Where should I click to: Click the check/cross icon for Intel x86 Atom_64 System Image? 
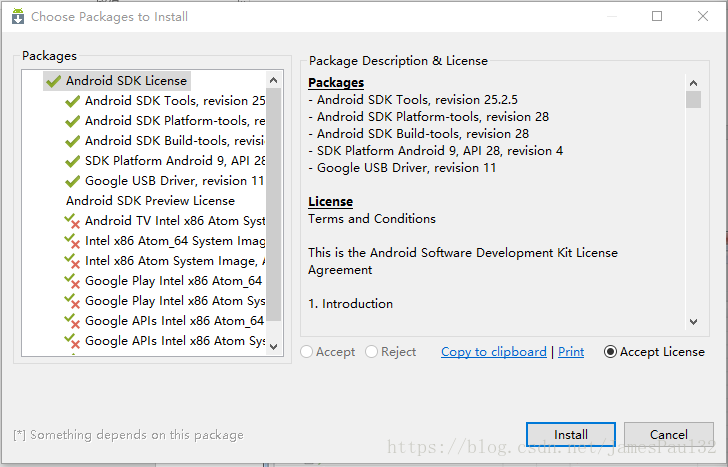click(x=72, y=241)
